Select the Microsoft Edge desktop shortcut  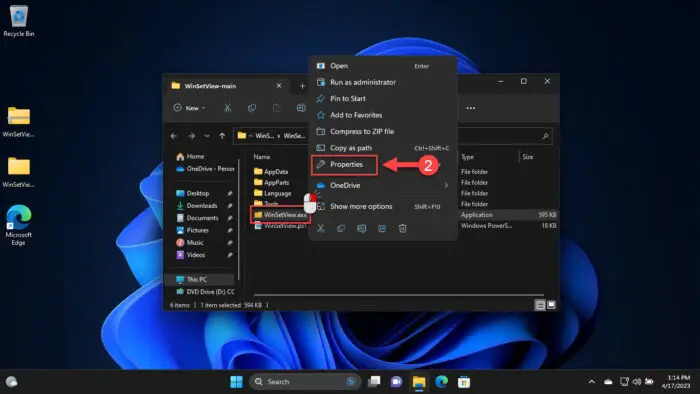(18, 225)
